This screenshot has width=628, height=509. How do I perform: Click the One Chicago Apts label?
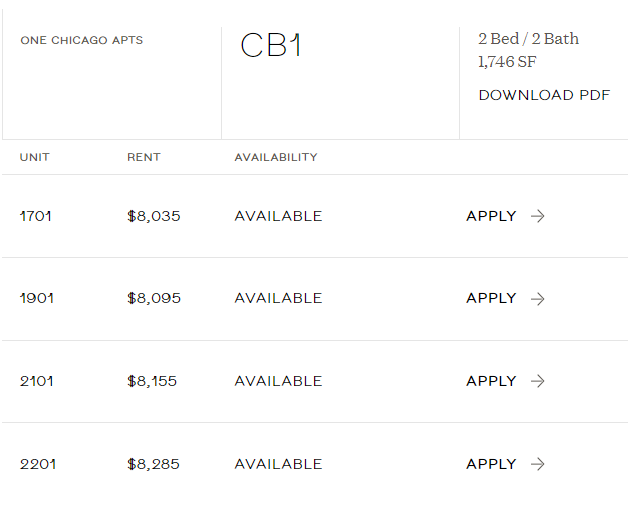tap(82, 40)
